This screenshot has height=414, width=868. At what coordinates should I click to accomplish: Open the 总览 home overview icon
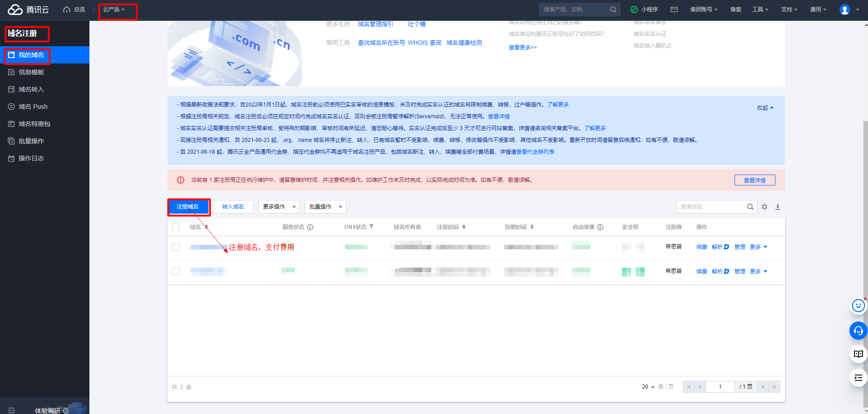tap(67, 10)
